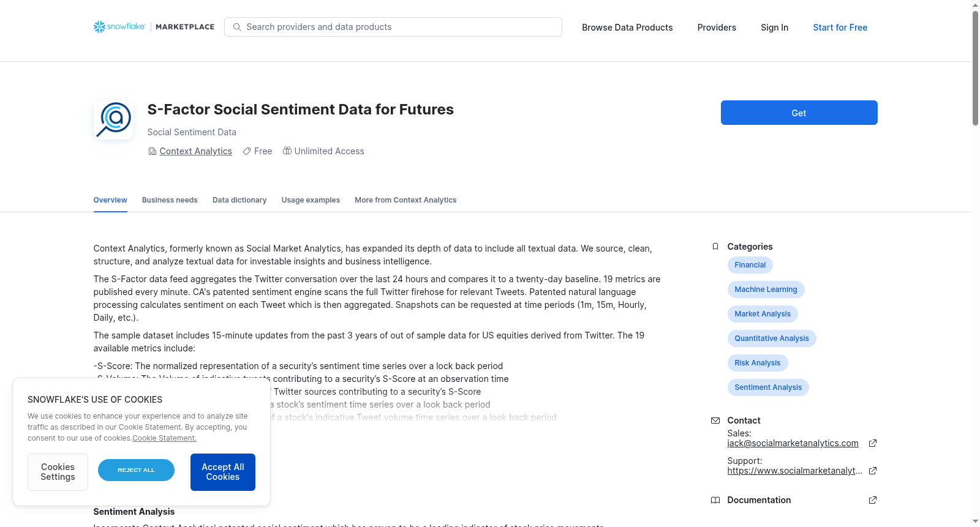
Task: Click the Context Analytics provider logo
Action: click(x=113, y=120)
